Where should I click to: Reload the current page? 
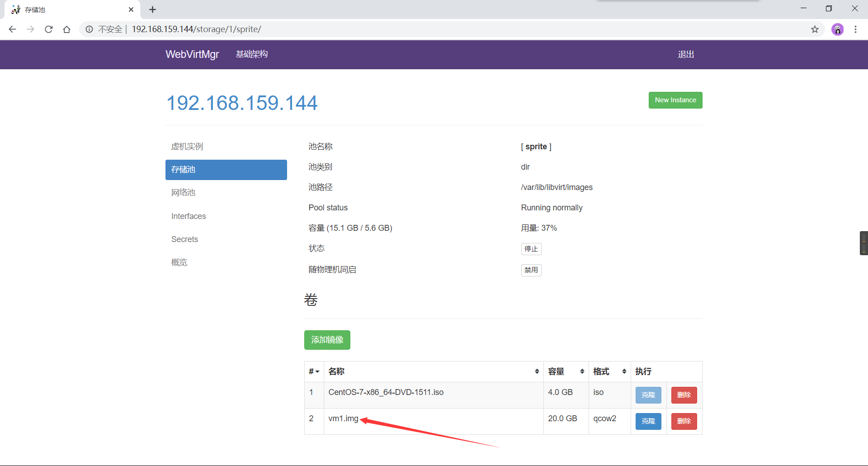[49, 29]
